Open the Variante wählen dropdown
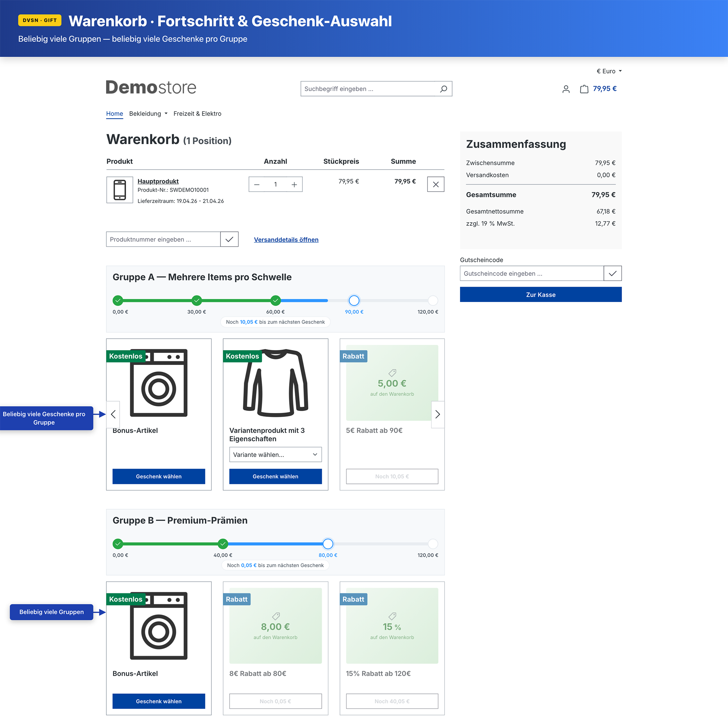Image resolution: width=728 pixels, height=728 pixels. pos(275,454)
